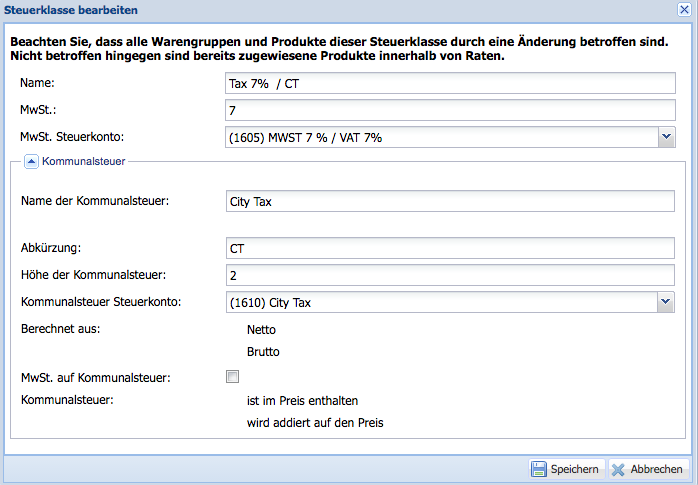The height and width of the screenshot is (485, 698).
Task: Click the Name field containing Tax 7%
Action: pos(452,84)
